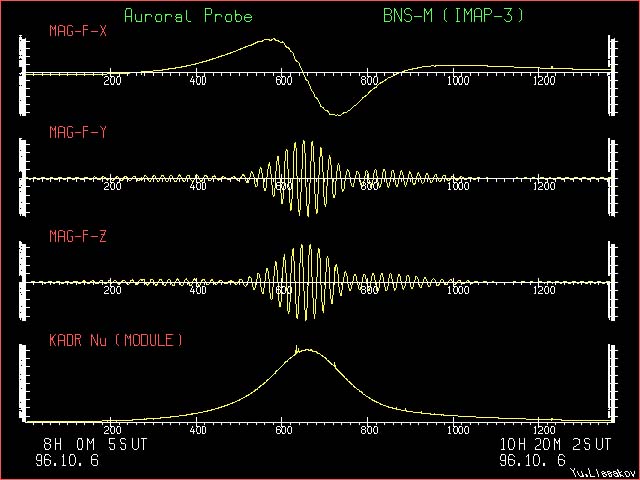Select the MAG-F-Y channel label
The image size is (640, 480).
pyautogui.click(x=78, y=132)
